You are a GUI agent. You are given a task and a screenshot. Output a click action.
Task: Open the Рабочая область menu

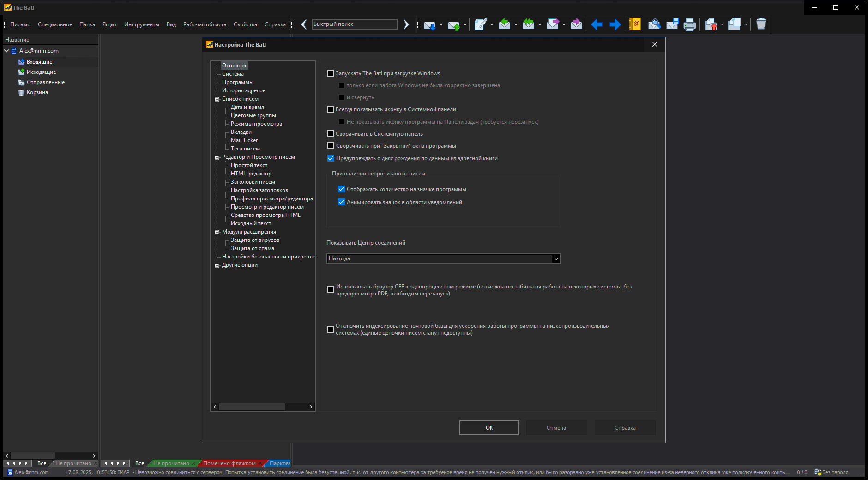click(205, 24)
